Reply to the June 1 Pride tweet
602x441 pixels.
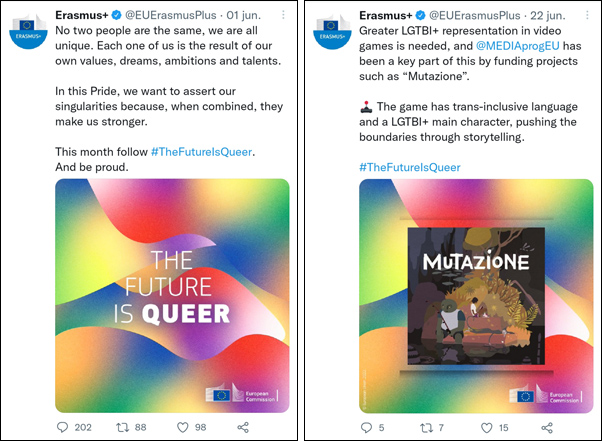click(x=63, y=427)
